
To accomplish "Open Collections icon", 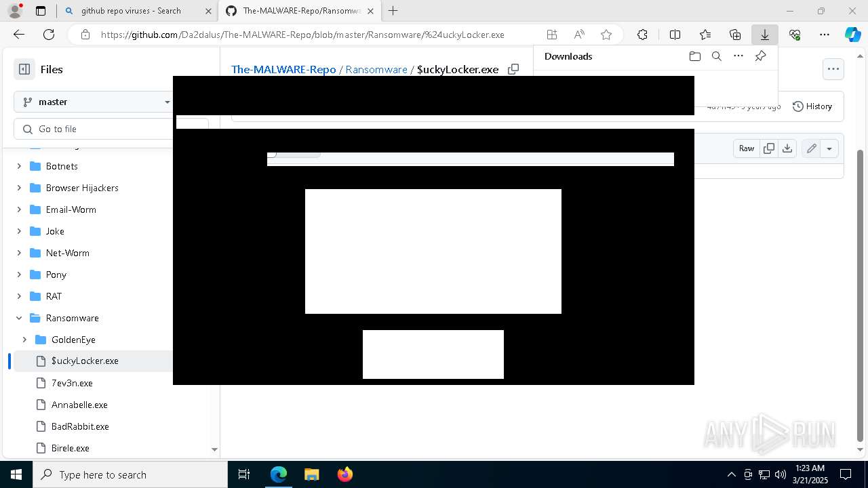I will [735, 35].
